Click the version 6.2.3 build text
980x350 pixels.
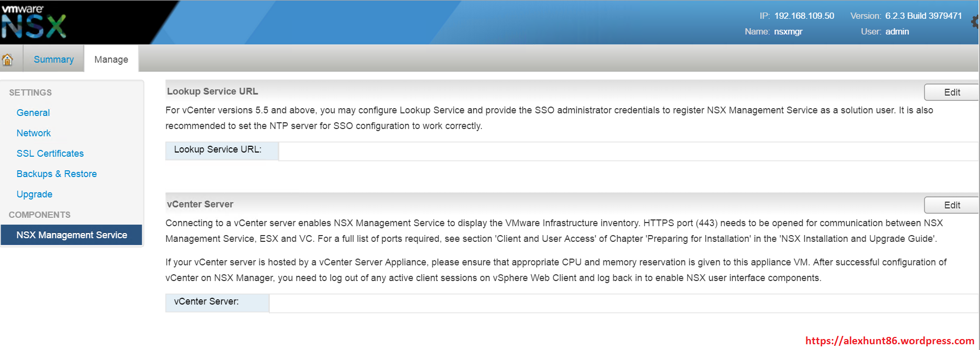(x=923, y=16)
